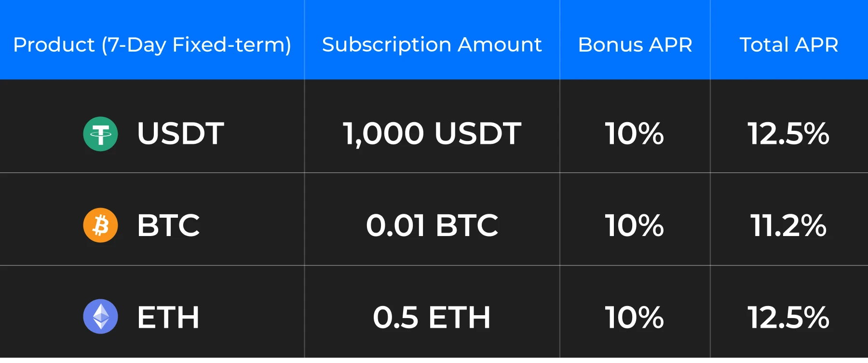Click the "(7-Day Fixed-term)" header text

[x=196, y=45]
